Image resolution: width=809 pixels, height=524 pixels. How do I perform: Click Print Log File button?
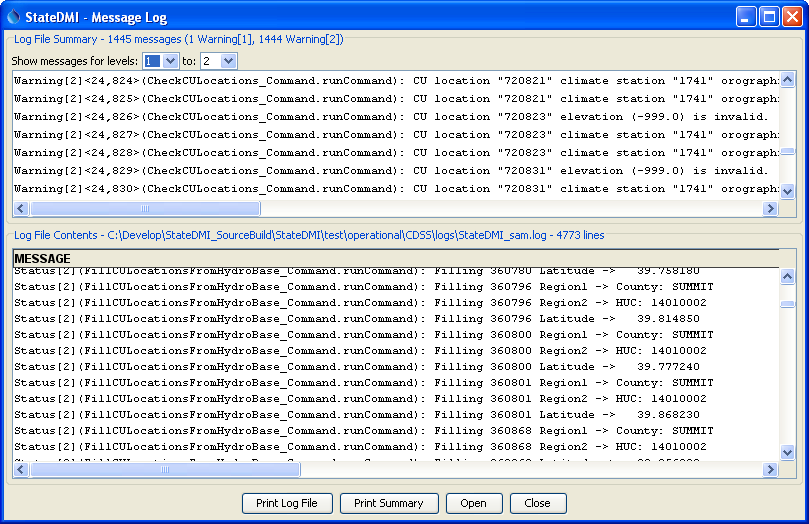point(287,503)
